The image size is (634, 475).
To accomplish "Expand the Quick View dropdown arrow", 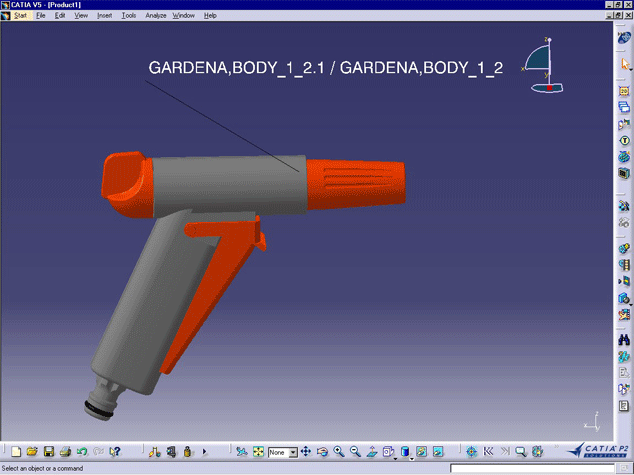I will click(395, 459).
